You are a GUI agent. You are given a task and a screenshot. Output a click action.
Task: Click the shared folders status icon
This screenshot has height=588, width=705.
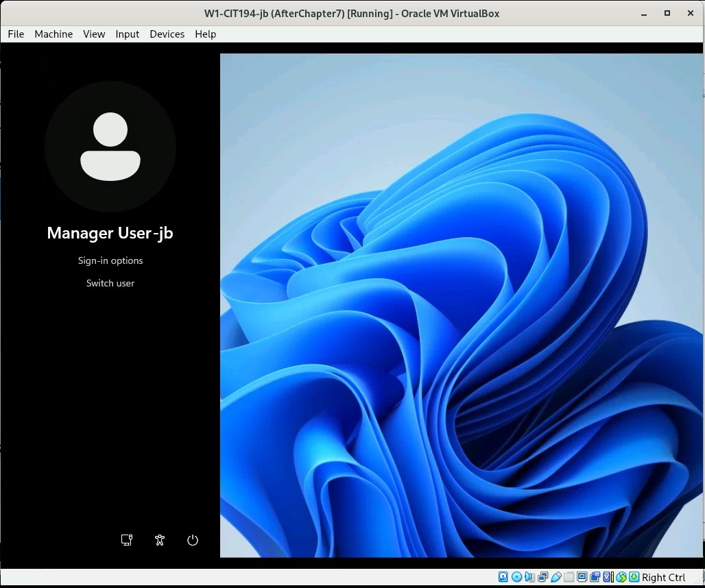pos(569,577)
